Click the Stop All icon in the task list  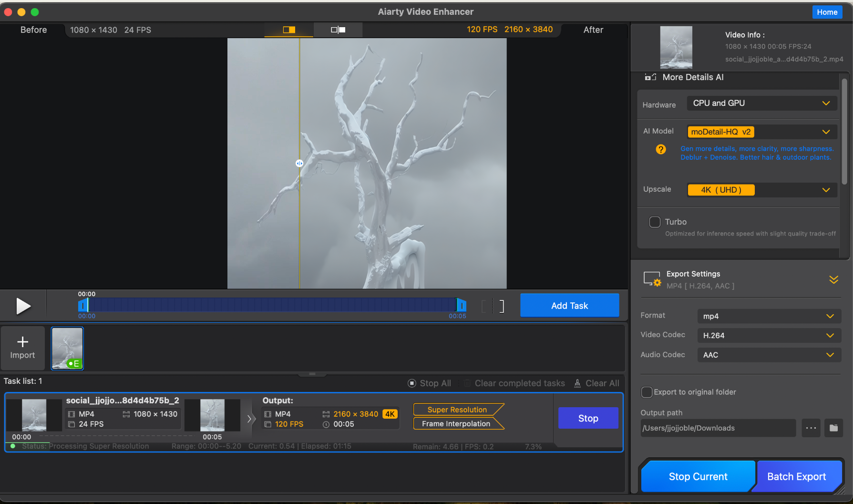(x=412, y=383)
